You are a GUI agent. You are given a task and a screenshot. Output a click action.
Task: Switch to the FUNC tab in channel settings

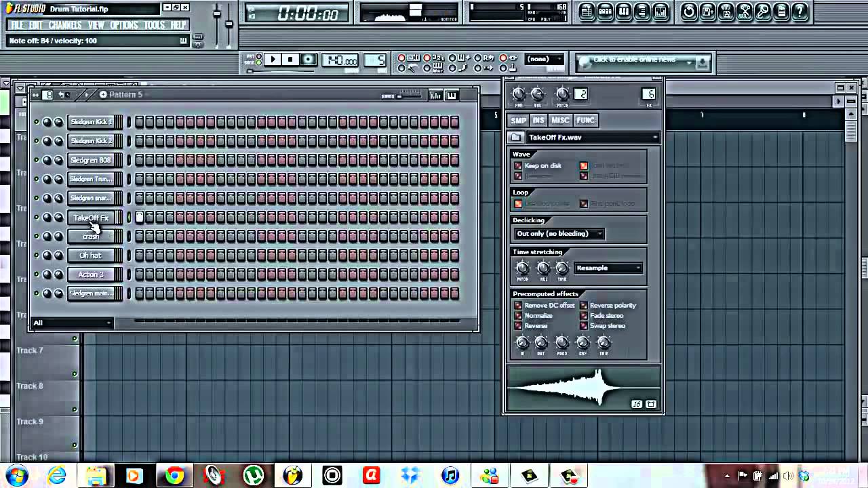585,121
